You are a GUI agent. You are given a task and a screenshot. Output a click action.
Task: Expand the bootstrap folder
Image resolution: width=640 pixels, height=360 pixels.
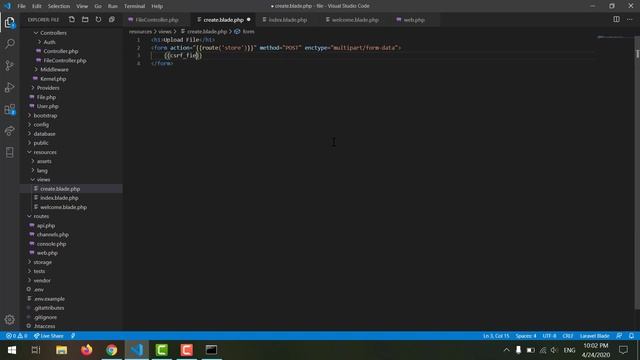(x=44, y=116)
